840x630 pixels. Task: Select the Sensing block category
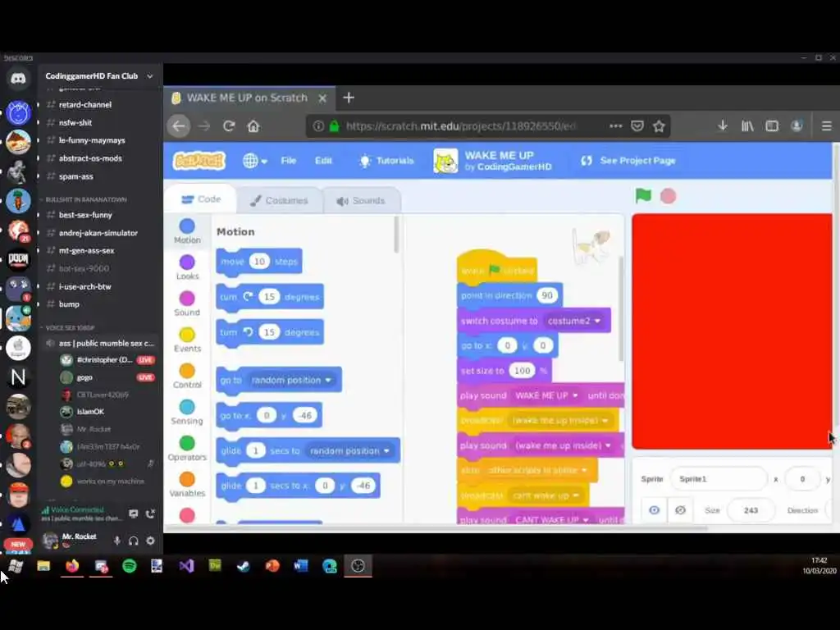coord(187,413)
